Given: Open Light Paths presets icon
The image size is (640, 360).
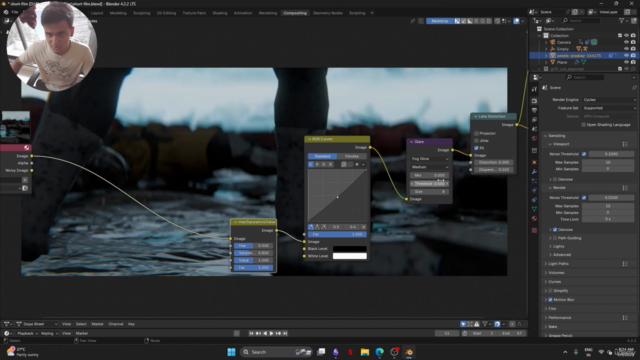Looking at the screenshot, I should pyautogui.click(x=625, y=264).
